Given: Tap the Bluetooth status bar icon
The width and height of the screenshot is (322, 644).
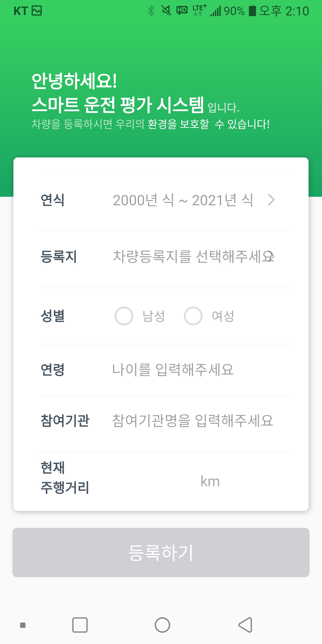Looking at the screenshot, I should 151,11.
